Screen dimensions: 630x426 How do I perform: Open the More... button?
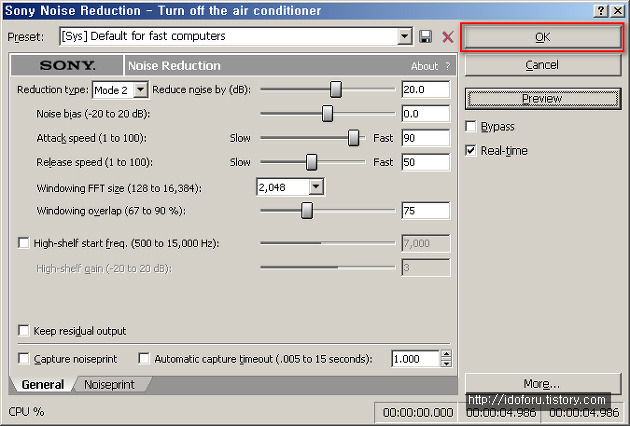(542, 383)
